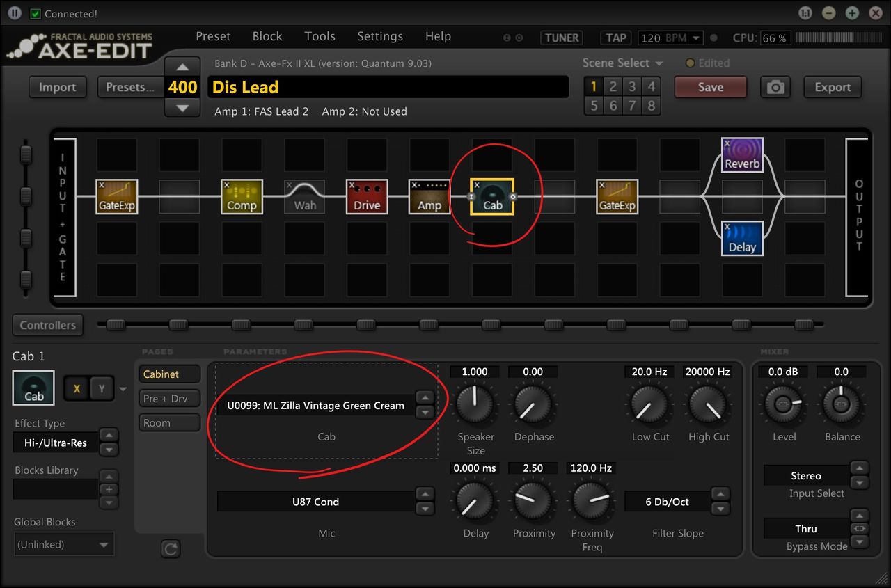Screen dimensions: 891x588
Task: Select scene 2
Action: (x=613, y=86)
